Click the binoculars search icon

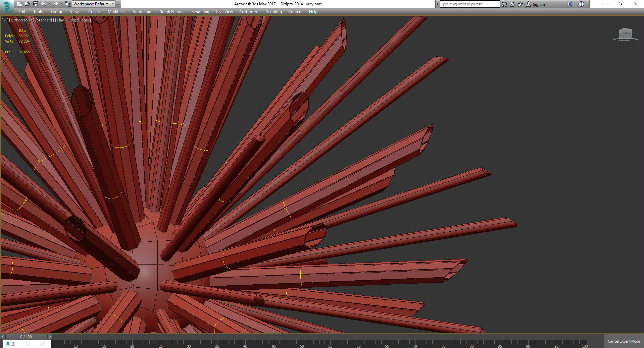click(504, 4)
